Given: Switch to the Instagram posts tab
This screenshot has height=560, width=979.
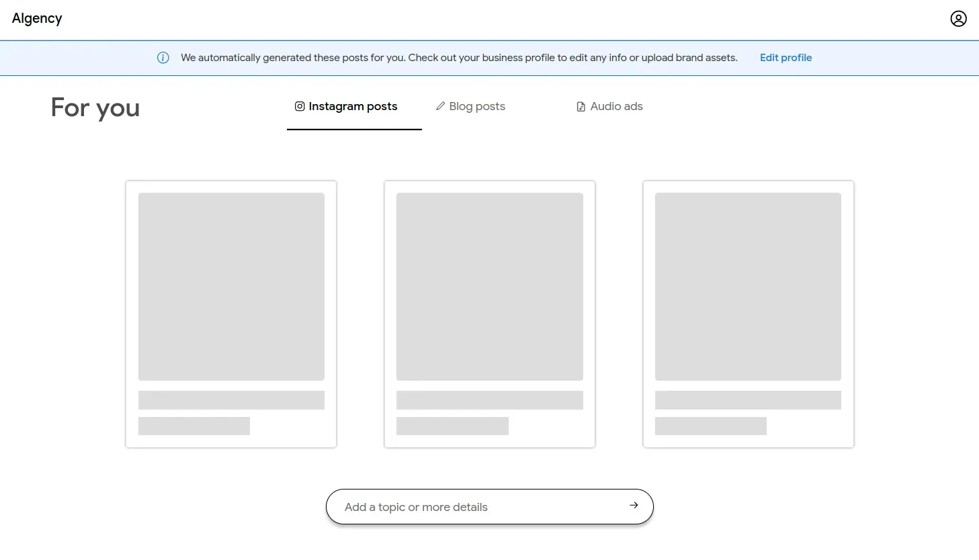Looking at the screenshot, I should click(x=354, y=106).
